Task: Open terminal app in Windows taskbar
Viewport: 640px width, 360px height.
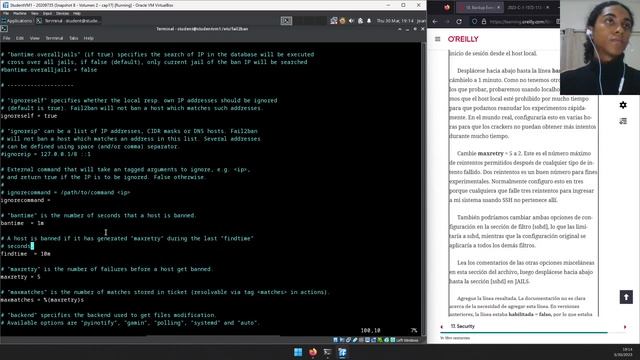Action: (x=327, y=352)
